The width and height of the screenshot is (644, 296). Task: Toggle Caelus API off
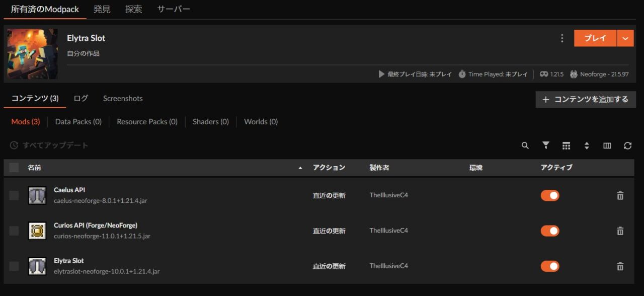(x=550, y=195)
